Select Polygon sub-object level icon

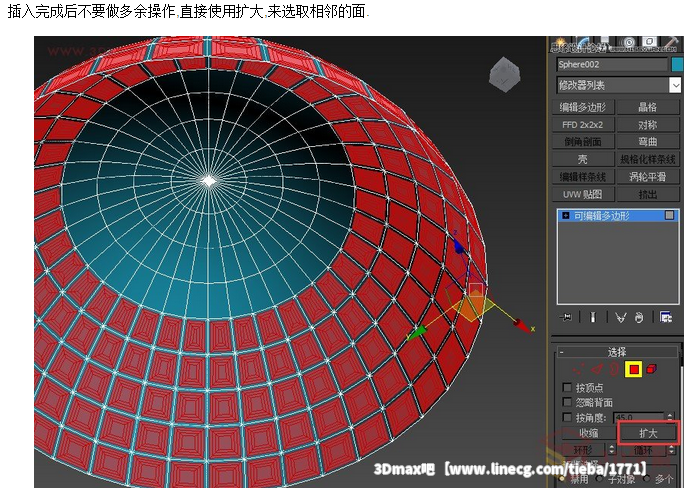pyautogui.click(x=634, y=369)
